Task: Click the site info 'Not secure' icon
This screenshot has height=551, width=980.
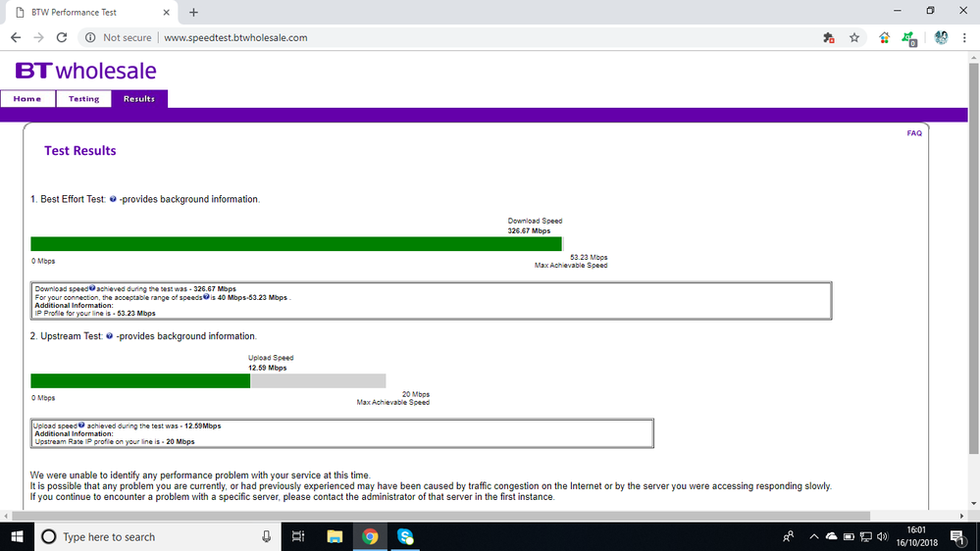Action: pyautogui.click(x=89, y=37)
